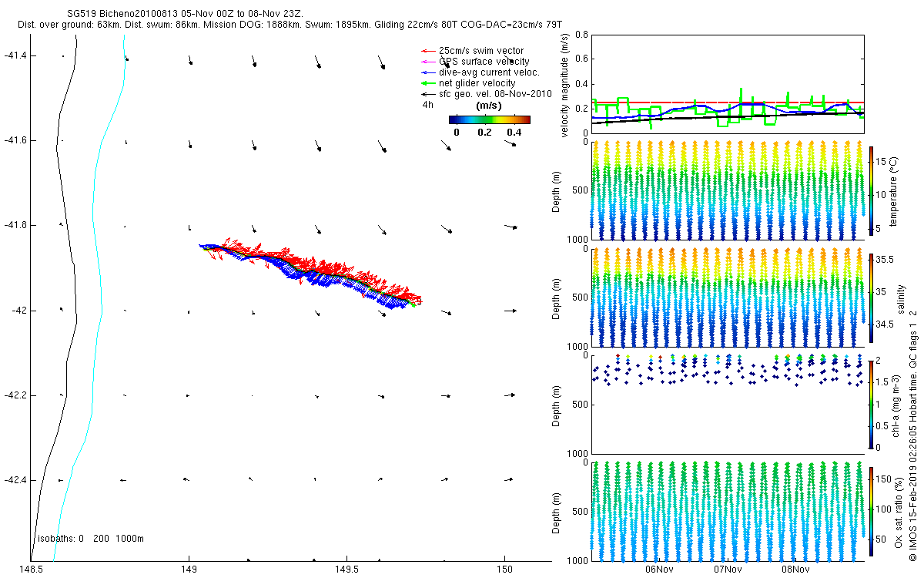
Task: Click the red dashed line in velocity plot
Action: tap(728, 102)
